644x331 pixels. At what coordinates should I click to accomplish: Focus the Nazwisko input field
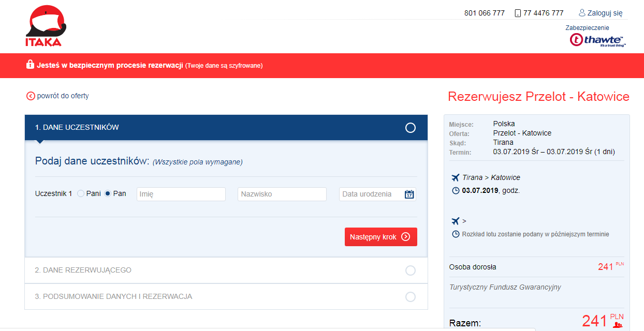(282, 194)
